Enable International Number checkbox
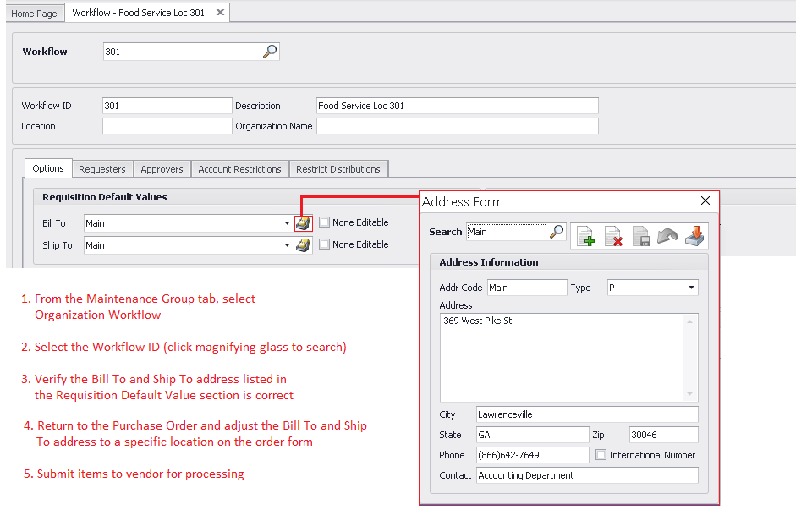 601,455
